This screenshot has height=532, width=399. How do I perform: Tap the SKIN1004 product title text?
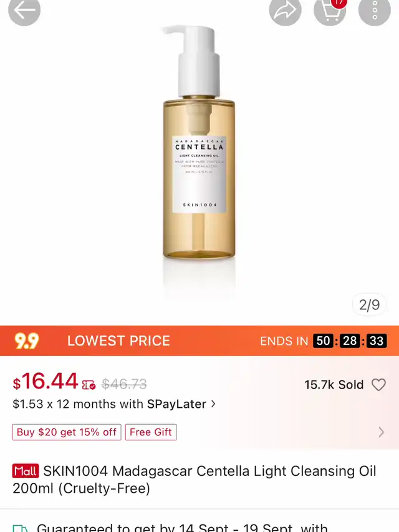(195, 480)
